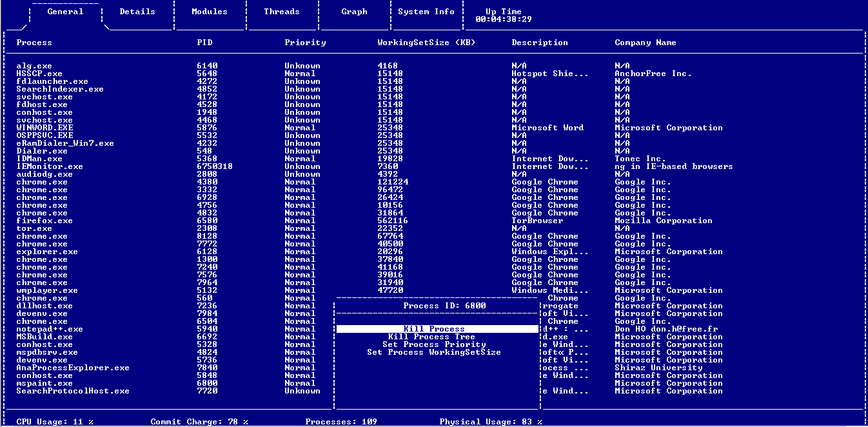Click the Process column header
The width and height of the screenshot is (868, 427).
coord(34,43)
